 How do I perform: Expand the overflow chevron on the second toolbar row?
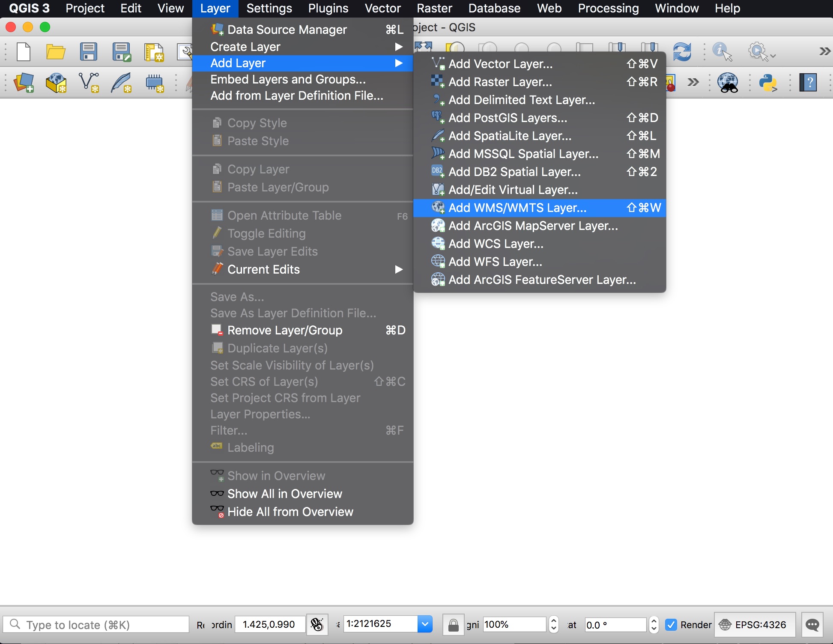(693, 82)
